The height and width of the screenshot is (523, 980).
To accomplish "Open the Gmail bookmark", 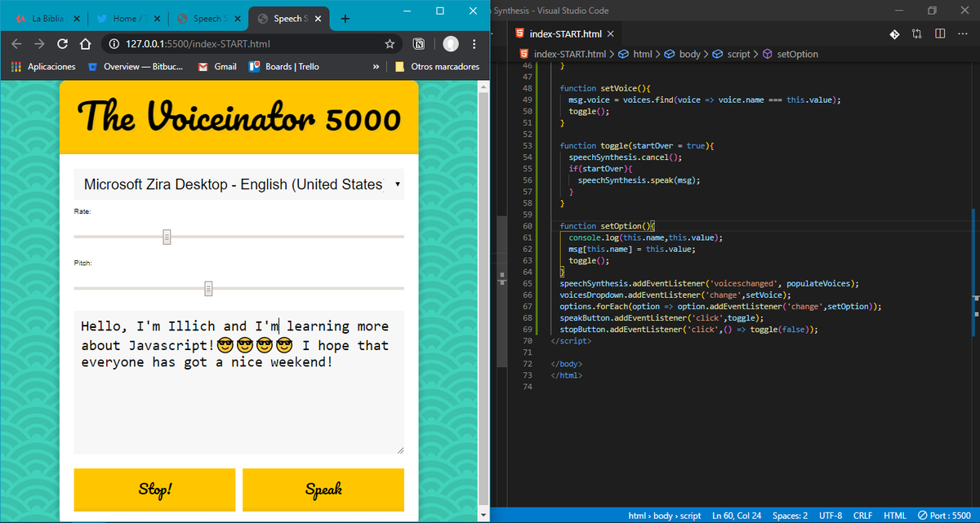I will point(217,67).
